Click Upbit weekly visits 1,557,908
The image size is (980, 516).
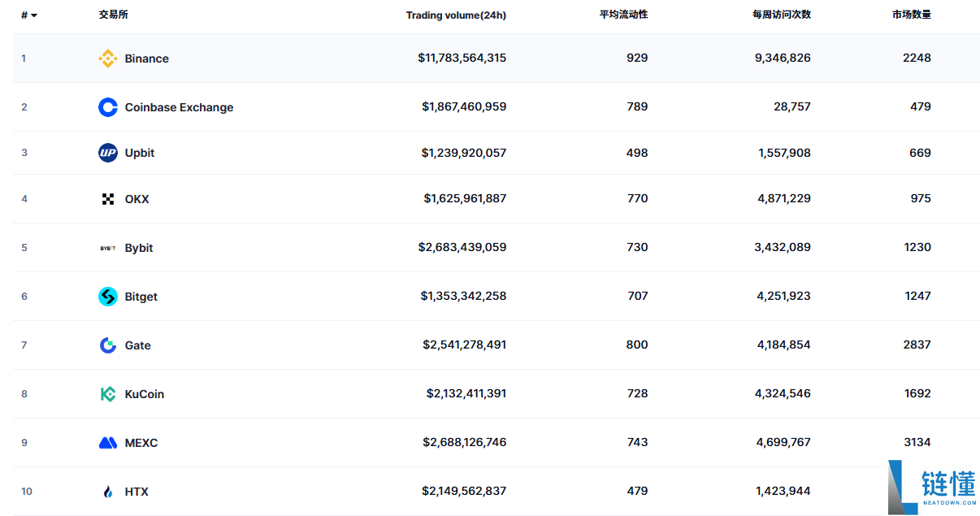(x=784, y=153)
